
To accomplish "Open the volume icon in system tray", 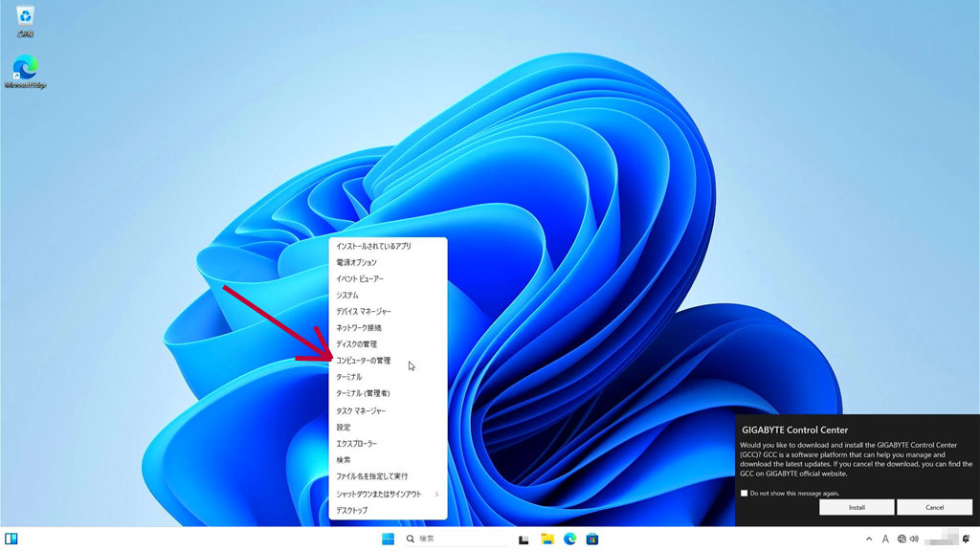I will (916, 539).
